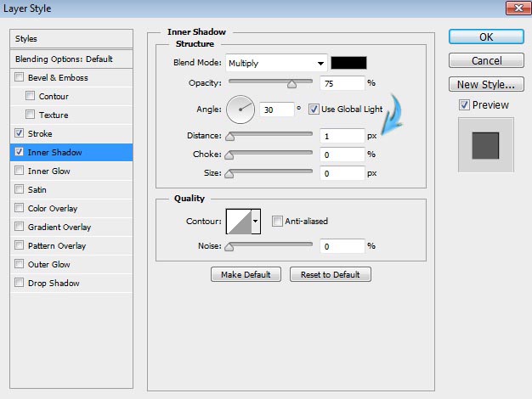Click the Distance slider handle
The height and width of the screenshot is (399, 532).
pyautogui.click(x=229, y=137)
